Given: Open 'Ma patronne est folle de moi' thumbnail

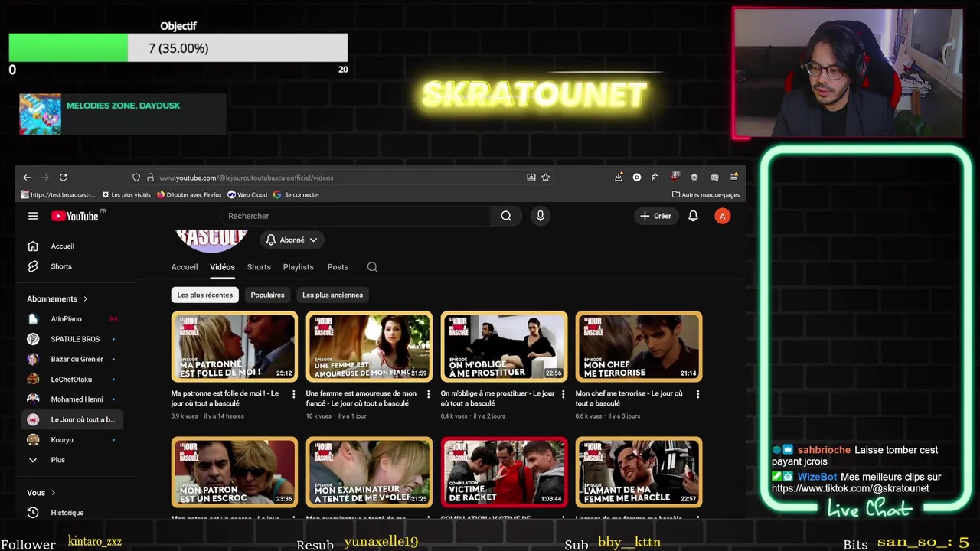Looking at the screenshot, I should click(x=234, y=347).
